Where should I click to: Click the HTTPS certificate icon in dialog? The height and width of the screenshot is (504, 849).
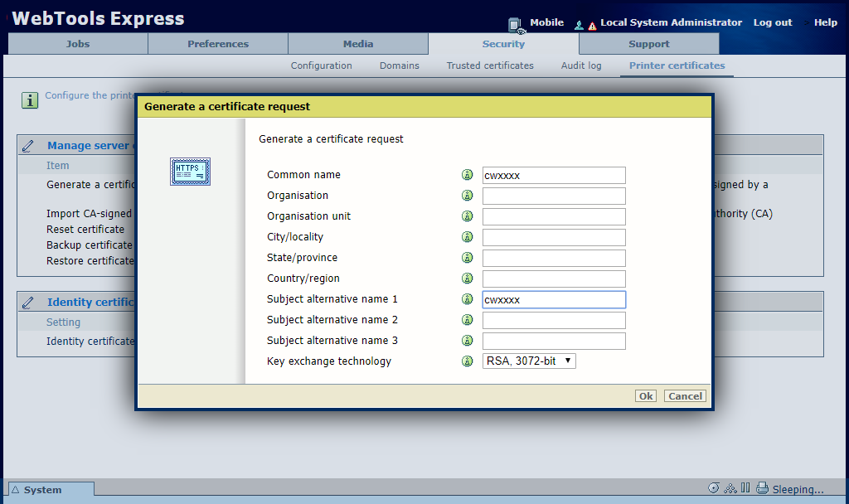click(190, 172)
